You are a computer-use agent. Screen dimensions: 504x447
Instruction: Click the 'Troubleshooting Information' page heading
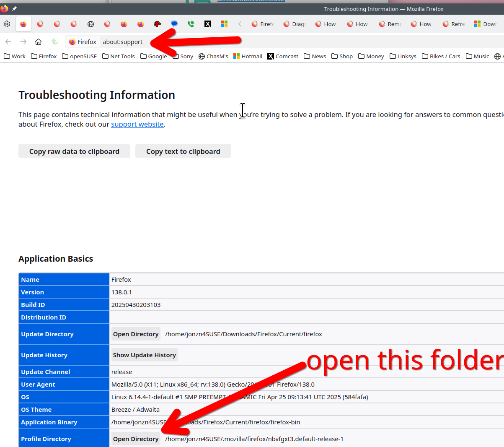[97, 95]
